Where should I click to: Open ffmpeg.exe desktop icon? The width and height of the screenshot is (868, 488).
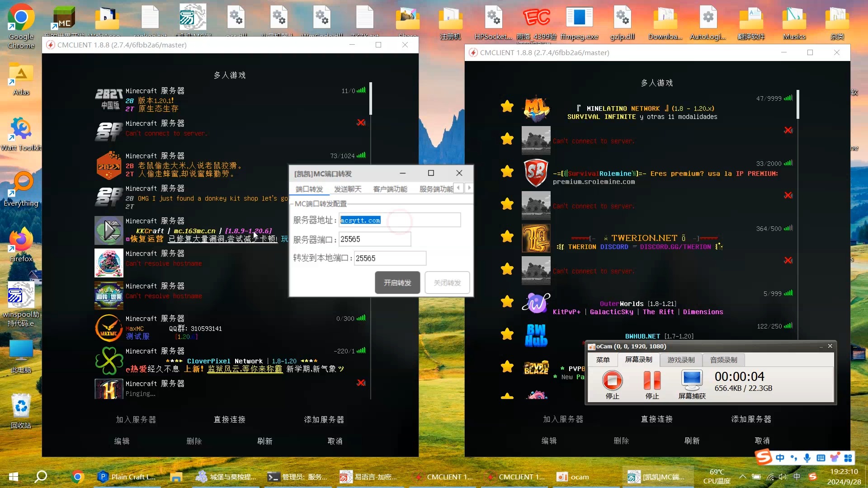(579, 23)
